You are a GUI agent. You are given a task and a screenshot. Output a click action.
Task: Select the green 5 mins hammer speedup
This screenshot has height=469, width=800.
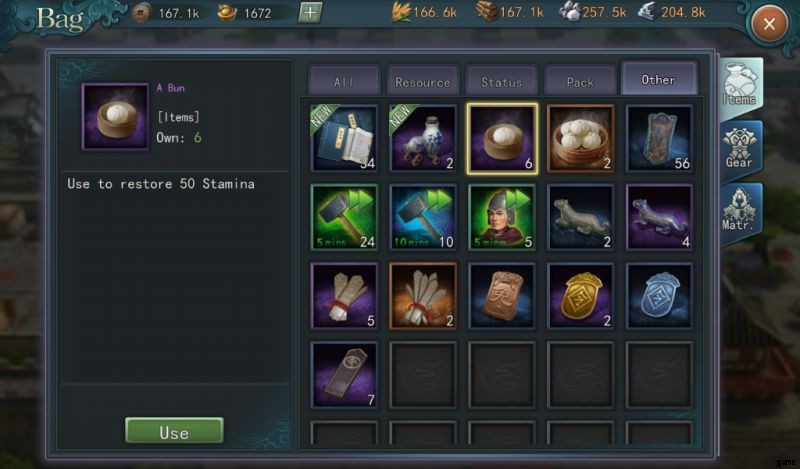coord(344,217)
